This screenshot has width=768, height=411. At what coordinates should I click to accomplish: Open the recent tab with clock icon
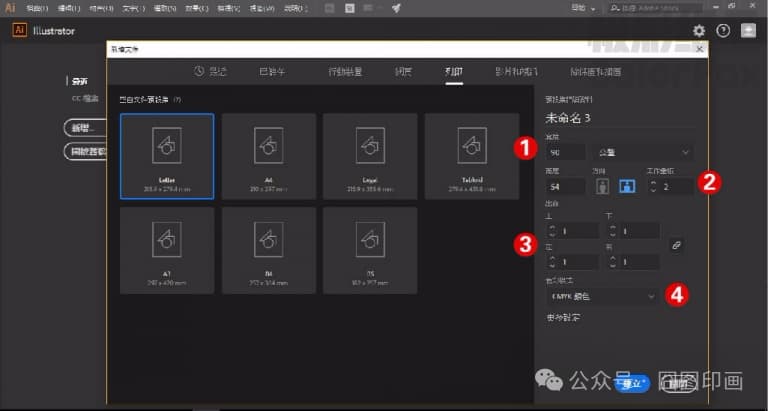(x=211, y=72)
